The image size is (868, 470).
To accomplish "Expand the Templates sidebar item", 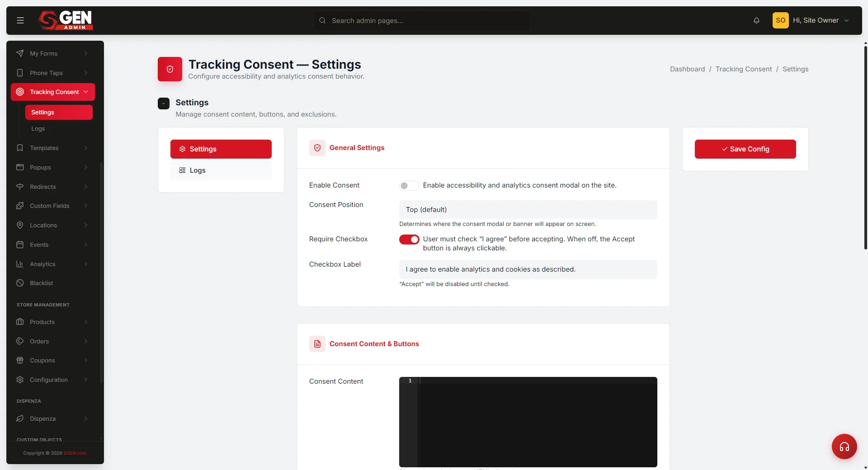I will [x=53, y=148].
